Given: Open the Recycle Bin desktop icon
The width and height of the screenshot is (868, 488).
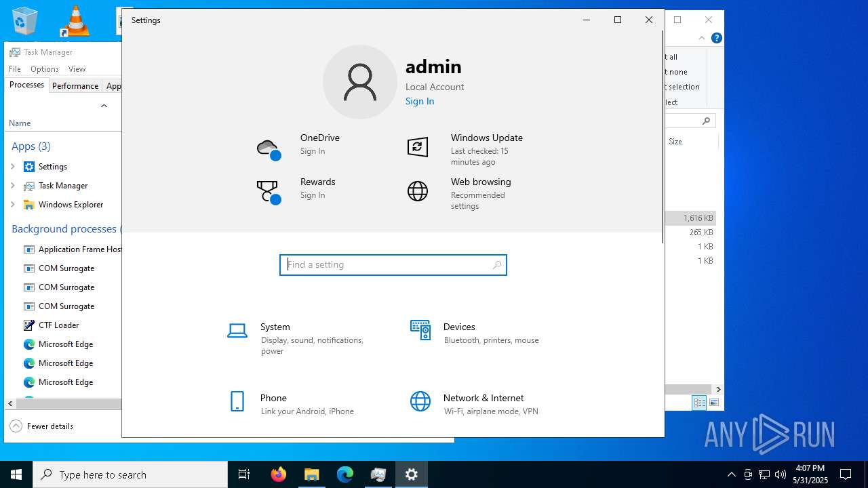Looking at the screenshot, I should (24, 20).
